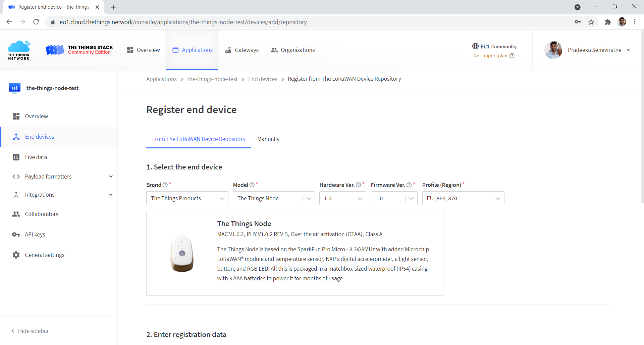
Task: Open the No support plan link
Action: [x=490, y=56]
